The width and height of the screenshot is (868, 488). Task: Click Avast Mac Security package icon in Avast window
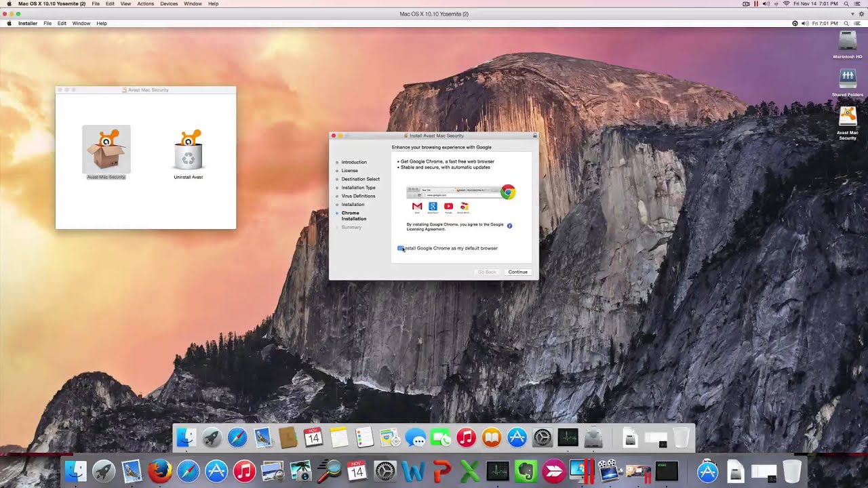pyautogui.click(x=106, y=149)
